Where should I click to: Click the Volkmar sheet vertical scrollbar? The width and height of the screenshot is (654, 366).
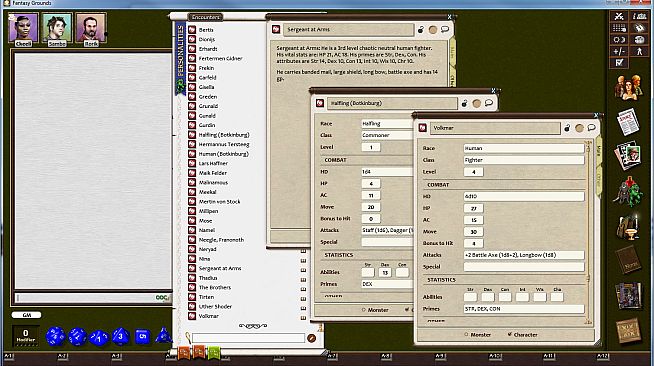[588, 232]
